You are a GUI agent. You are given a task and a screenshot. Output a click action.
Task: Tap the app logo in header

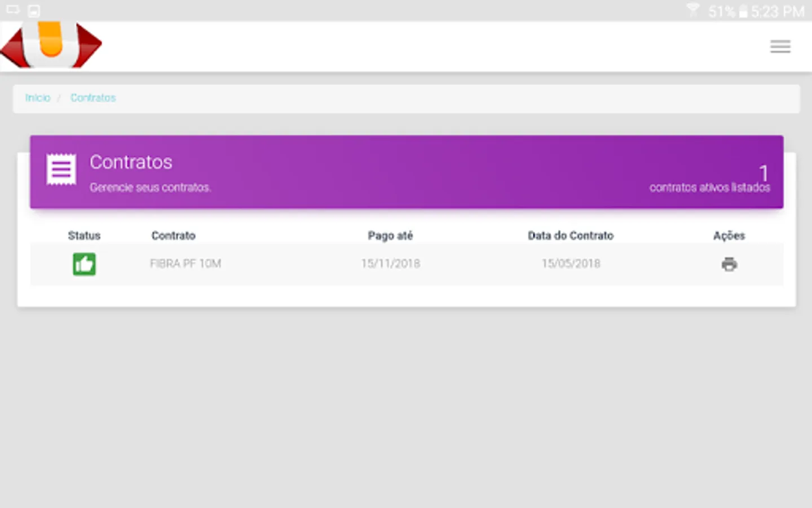coord(51,45)
